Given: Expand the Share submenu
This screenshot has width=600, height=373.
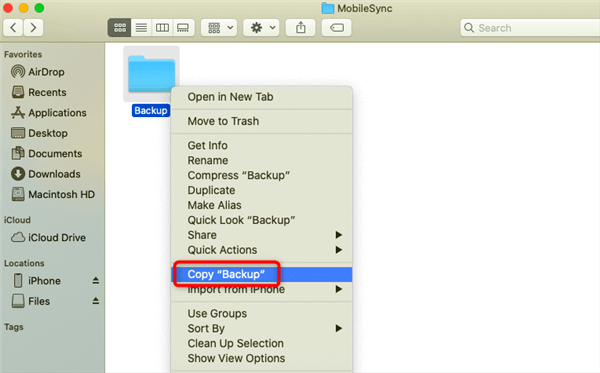Looking at the screenshot, I should 261,235.
